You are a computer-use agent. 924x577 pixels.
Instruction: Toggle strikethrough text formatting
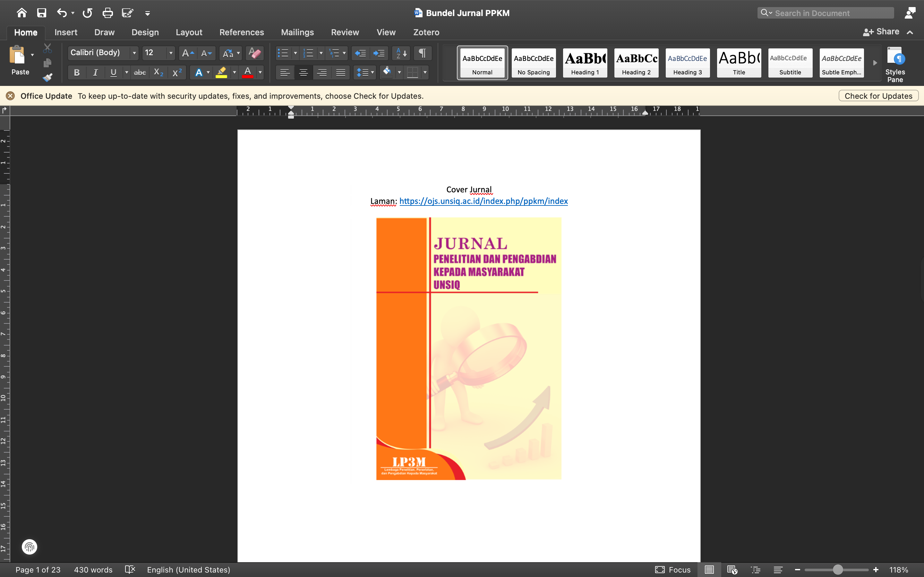click(x=140, y=72)
